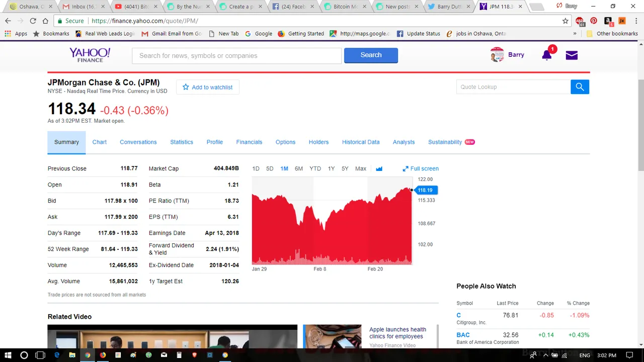Image resolution: width=644 pixels, height=362 pixels.
Task: Bookmark the page with the star icon
Action: pos(566,21)
